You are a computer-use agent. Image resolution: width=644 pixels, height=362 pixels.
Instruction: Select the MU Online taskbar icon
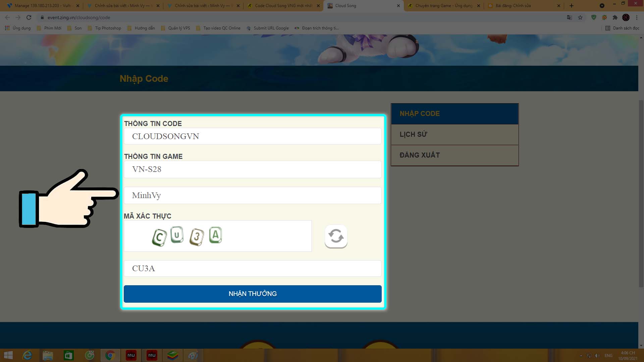point(131,355)
